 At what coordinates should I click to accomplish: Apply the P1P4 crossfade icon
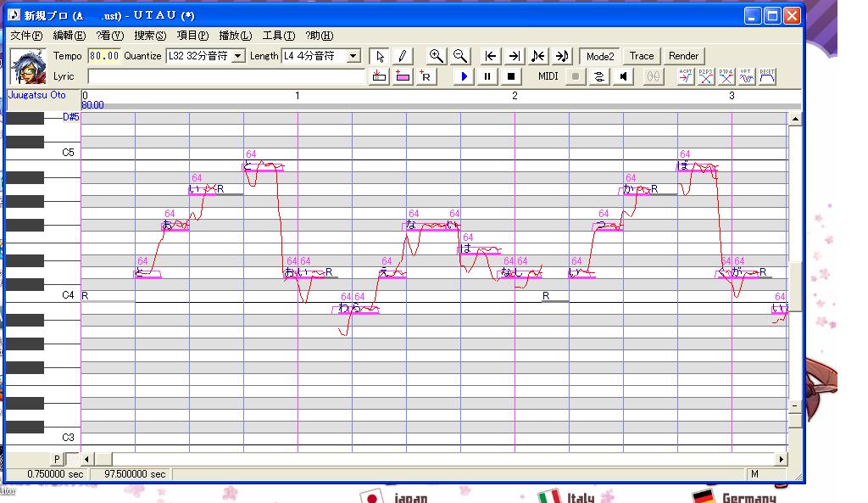point(726,76)
